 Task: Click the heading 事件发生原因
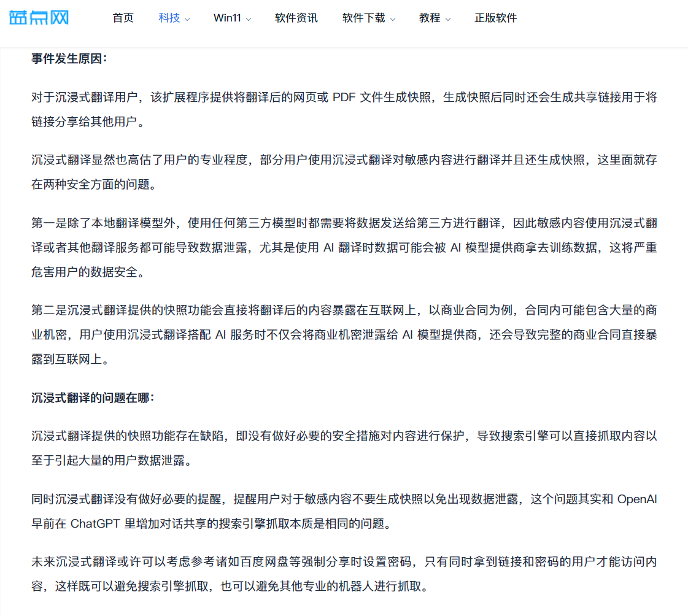(69, 58)
